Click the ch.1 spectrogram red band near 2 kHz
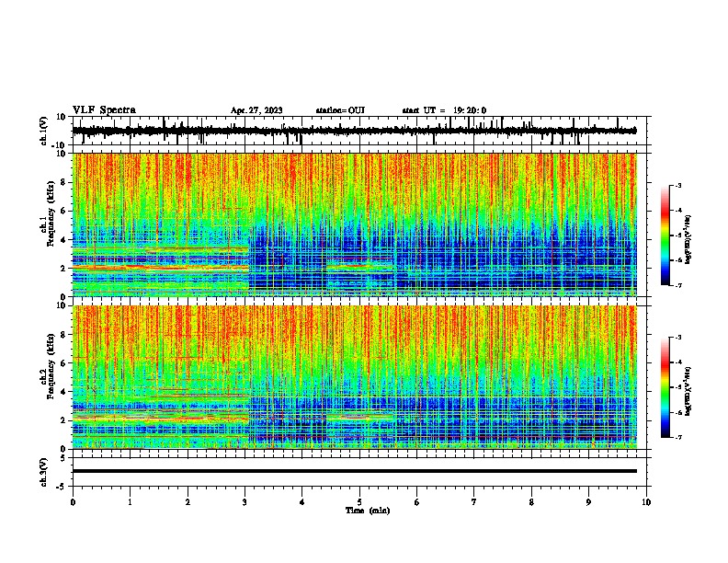 (x=160, y=268)
